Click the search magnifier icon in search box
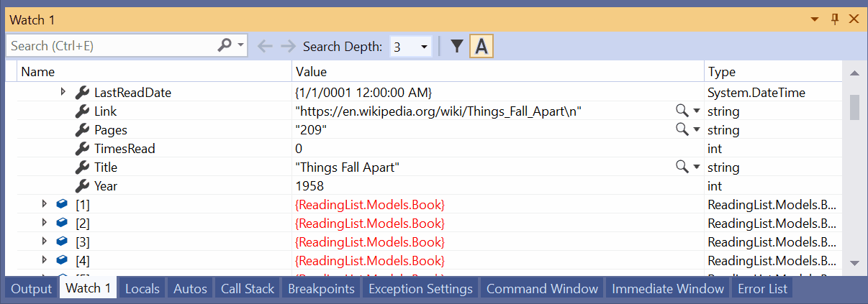 point(225,45)
